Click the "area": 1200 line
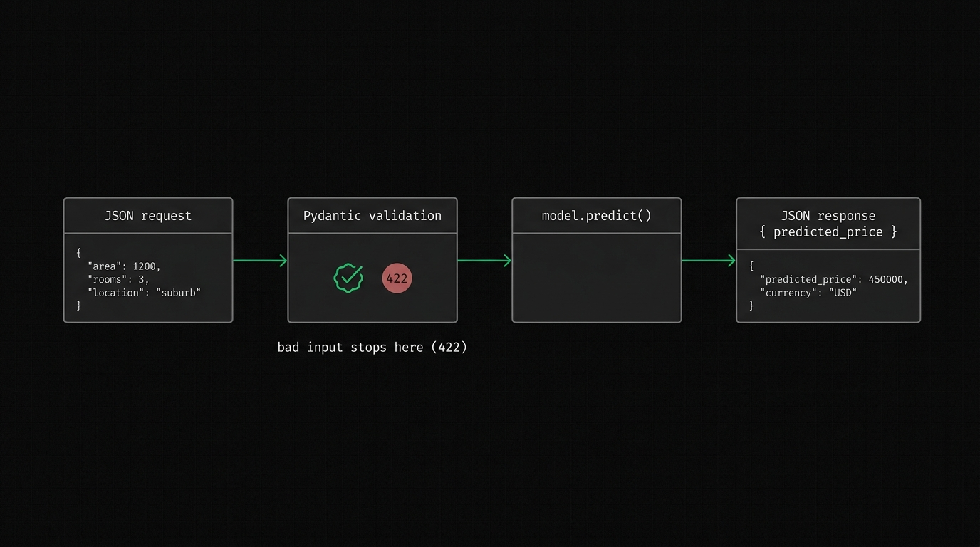 point(125,266)
